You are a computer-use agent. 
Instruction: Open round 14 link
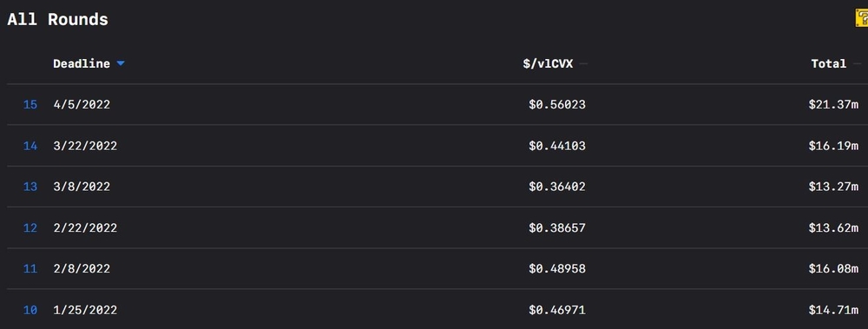coord(30,146)
